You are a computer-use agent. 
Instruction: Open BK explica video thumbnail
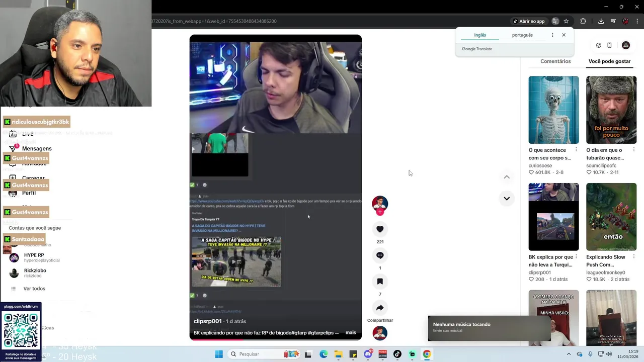tap(553, 217)
